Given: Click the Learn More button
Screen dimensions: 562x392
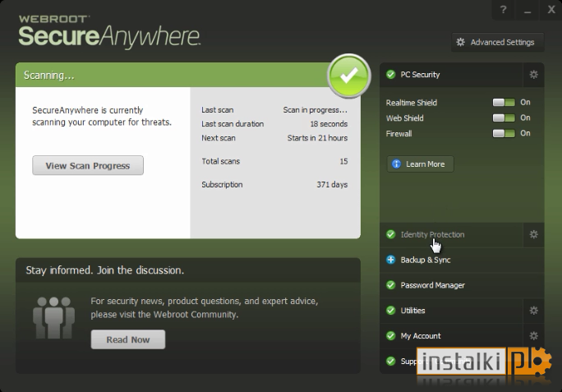Looking at the screenshot, I should tap(420, 164).
